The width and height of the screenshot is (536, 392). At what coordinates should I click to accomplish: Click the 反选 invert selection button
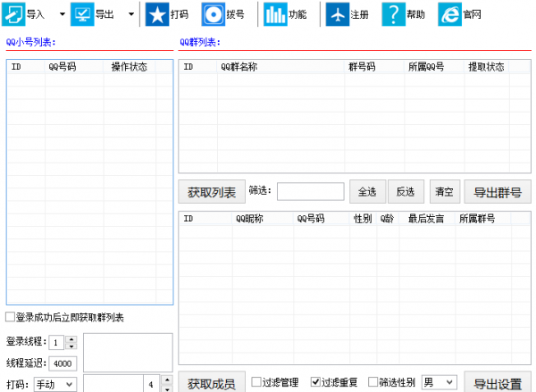406,191
